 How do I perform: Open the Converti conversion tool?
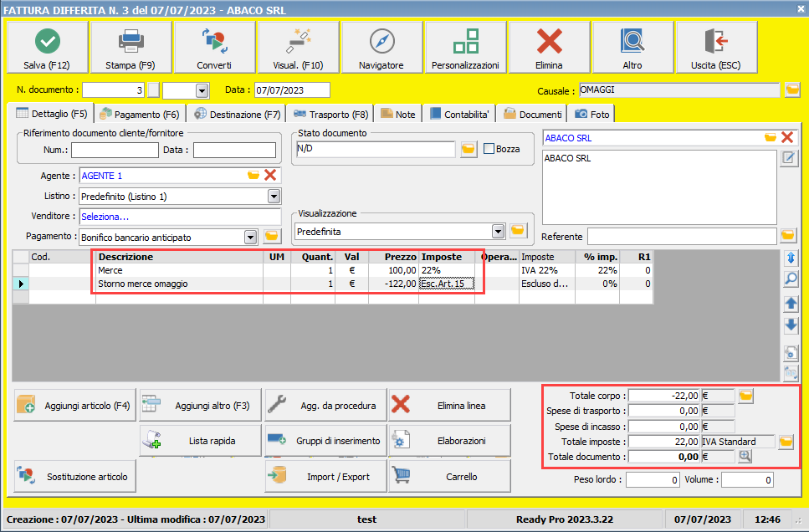(214, 48)
